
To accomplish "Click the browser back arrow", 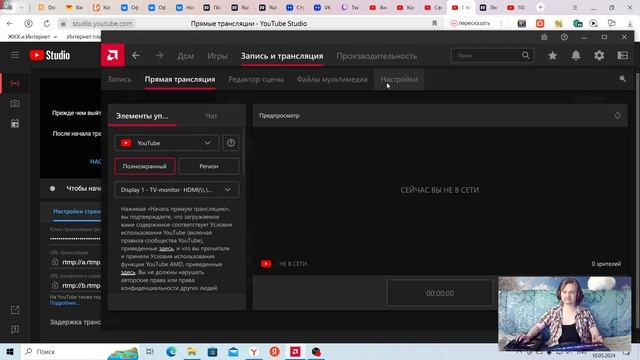I will point(10,24).
